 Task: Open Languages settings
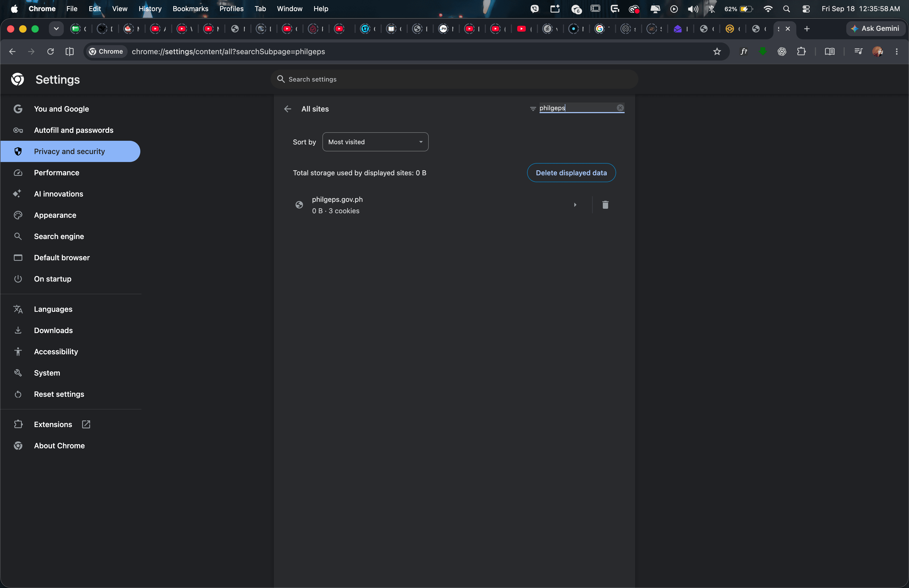(71, 309)
